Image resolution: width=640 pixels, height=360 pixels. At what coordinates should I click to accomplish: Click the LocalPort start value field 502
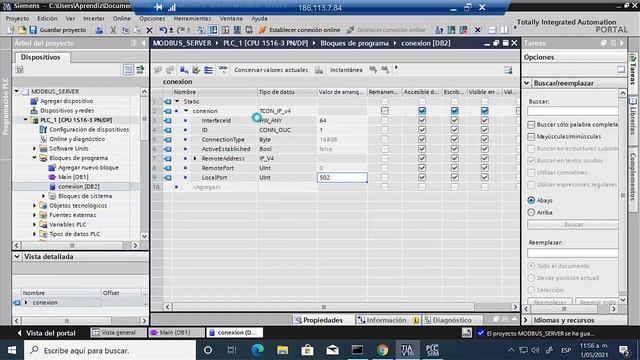point(342,177)
